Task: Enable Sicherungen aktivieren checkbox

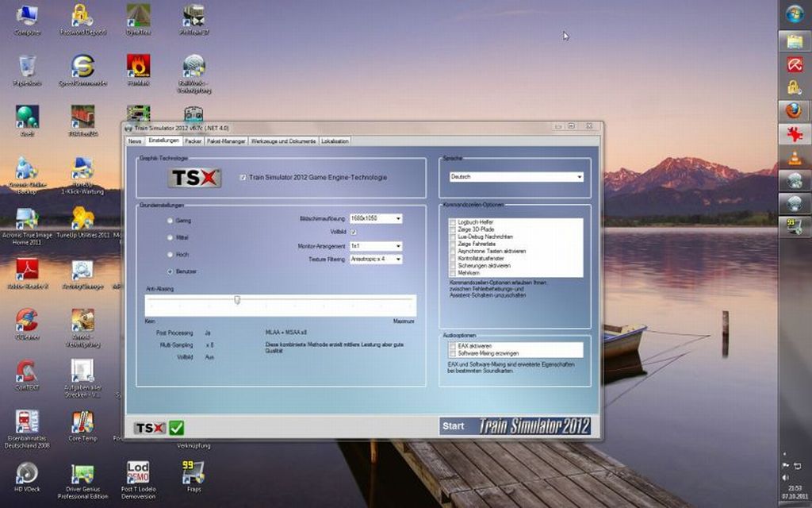Action: (453, 265)
